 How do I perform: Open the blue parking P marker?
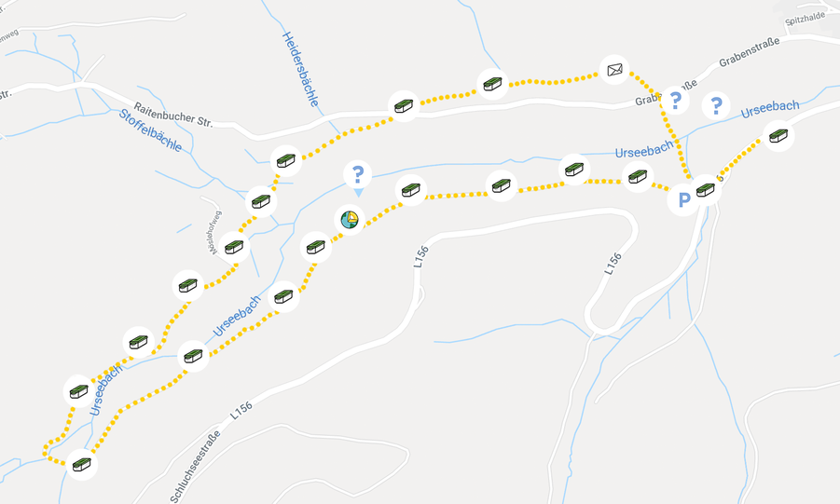[x=683, y=200]
